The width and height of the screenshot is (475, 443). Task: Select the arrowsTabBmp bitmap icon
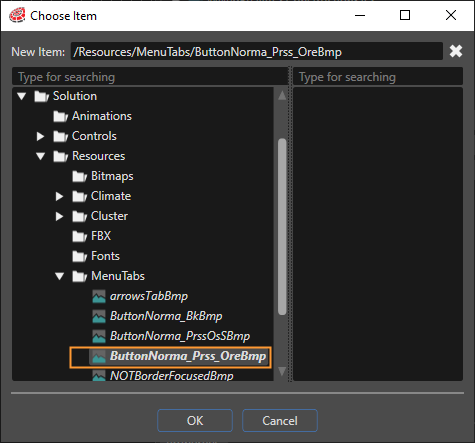click(x=99, y=296)
